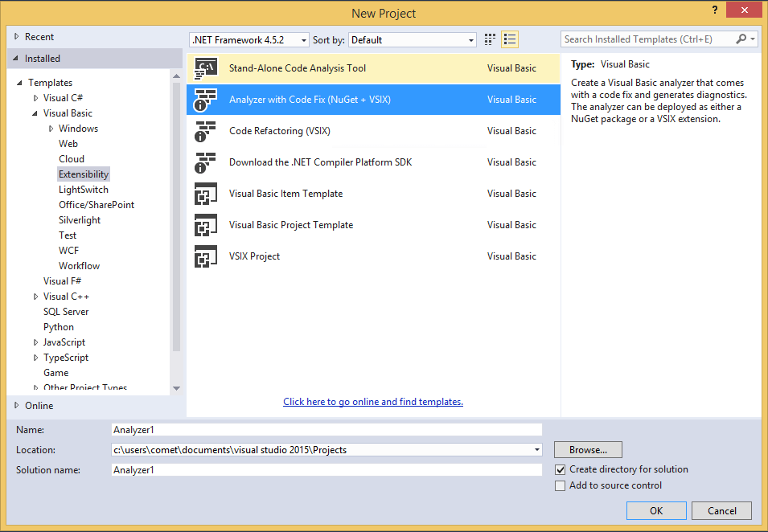Expand the Windows node arrow
The width and height of the screenshot is (768, 532).
(x=51, y=129)
